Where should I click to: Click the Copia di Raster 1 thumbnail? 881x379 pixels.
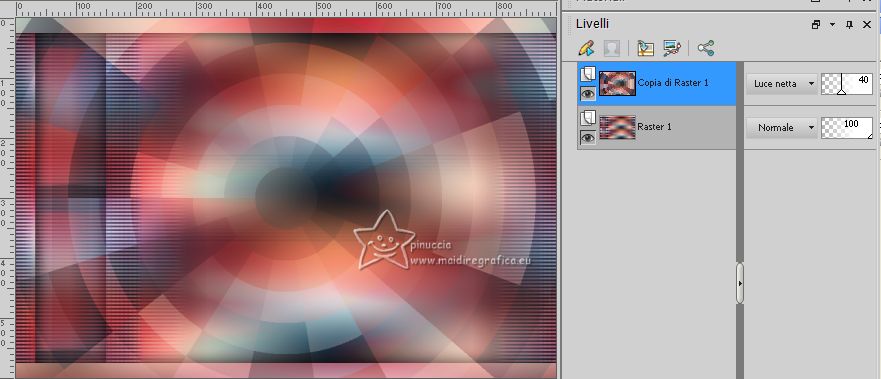coord(617,83)
